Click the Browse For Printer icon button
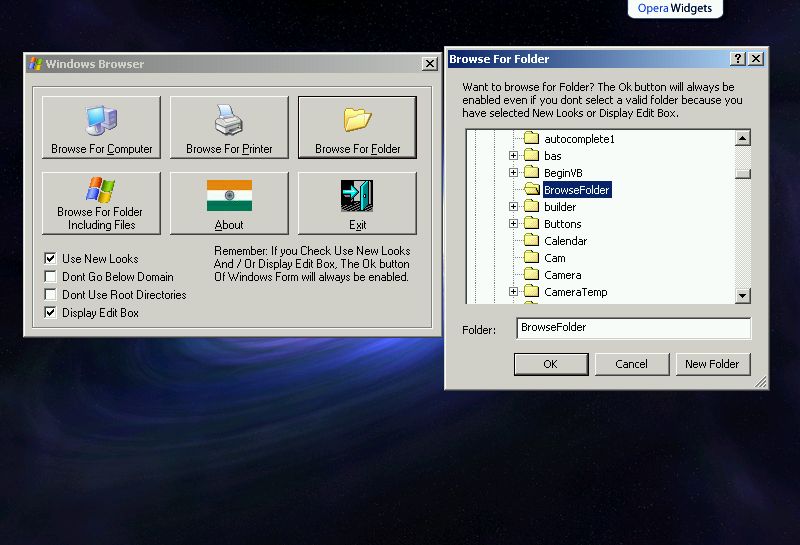This screenshot has height=545, width=800. tap(229, 127)
